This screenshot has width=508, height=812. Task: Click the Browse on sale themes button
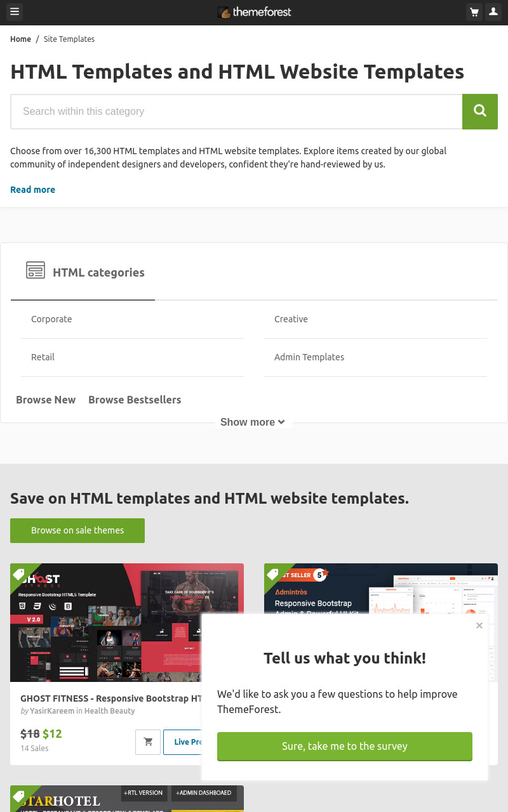tap(77, 530)
